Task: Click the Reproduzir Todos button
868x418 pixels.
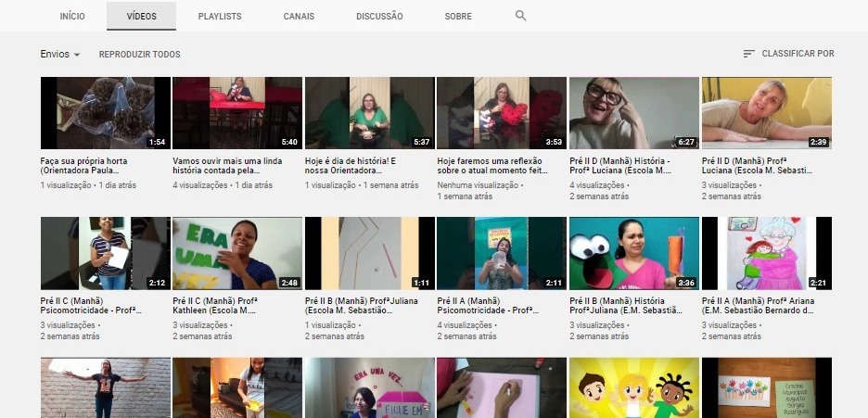Action: [140, 55]
